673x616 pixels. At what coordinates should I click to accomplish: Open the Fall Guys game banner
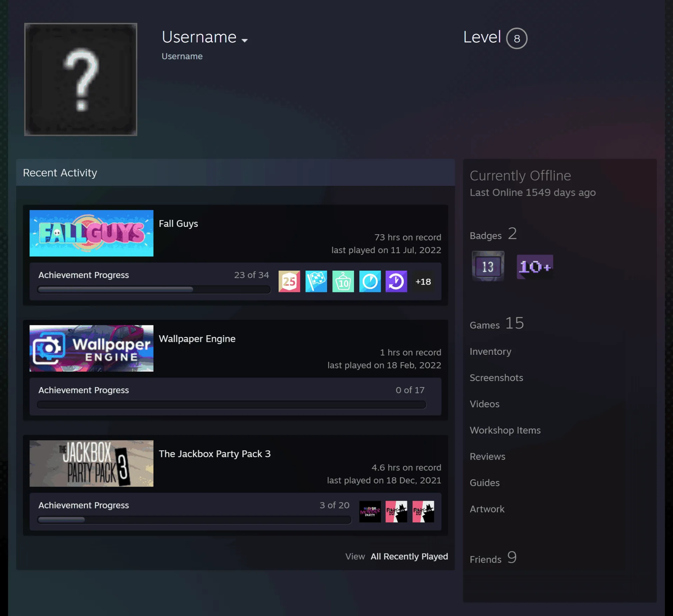(x=91, y=233)
